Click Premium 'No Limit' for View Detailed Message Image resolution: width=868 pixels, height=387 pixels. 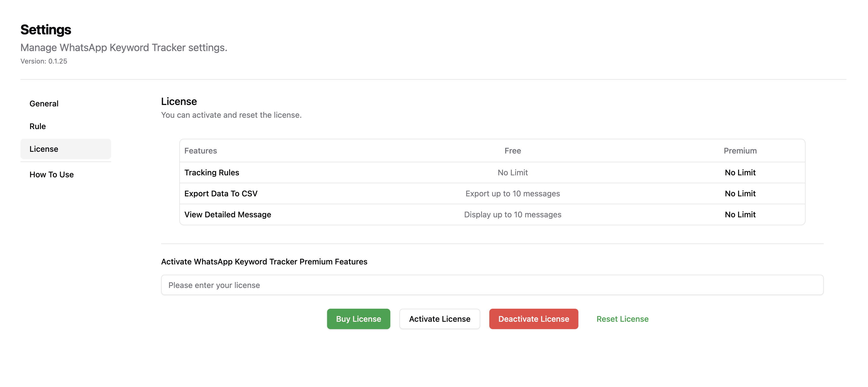point(740,214)
